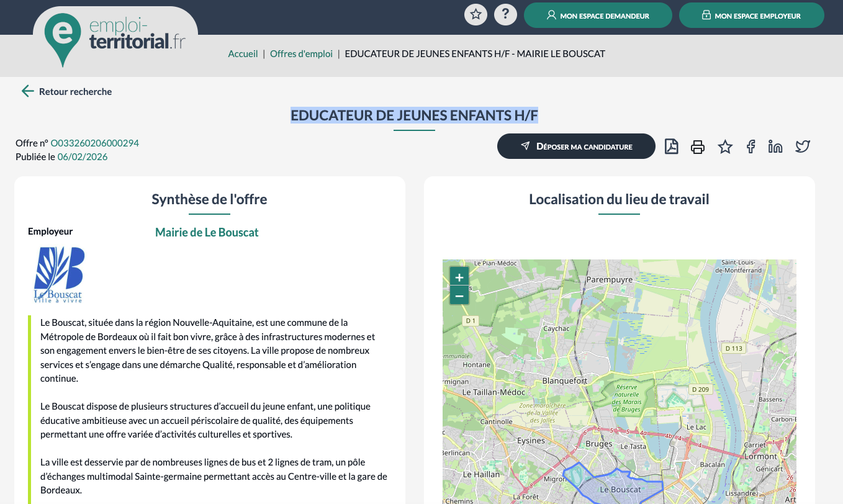Click Déposer ma candidature button
This screenshot has height=504, width=843.
coord(576,146)
